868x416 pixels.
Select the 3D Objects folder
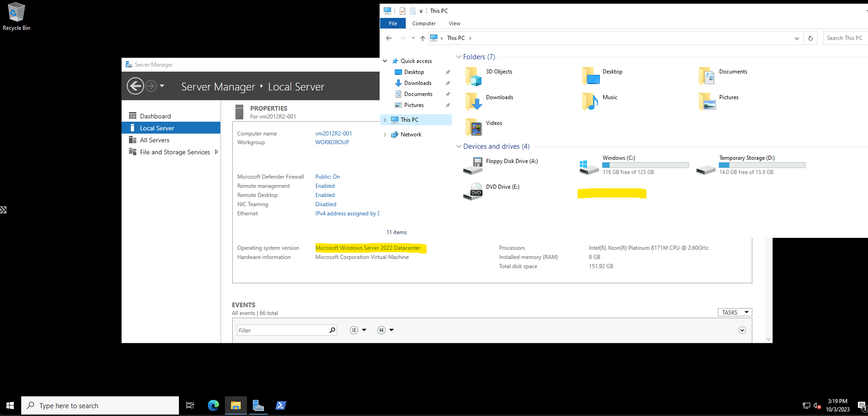pos(489,76)
